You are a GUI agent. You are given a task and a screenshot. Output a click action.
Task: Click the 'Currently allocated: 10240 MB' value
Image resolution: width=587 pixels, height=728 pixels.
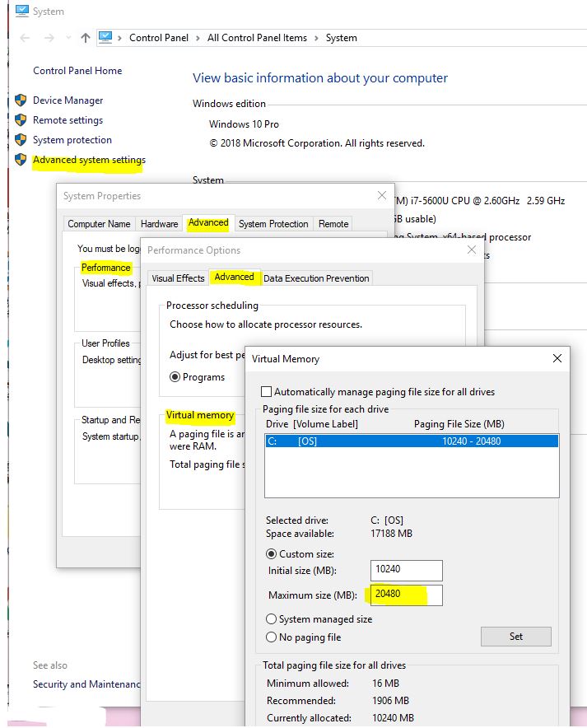[x=393, y=718]
